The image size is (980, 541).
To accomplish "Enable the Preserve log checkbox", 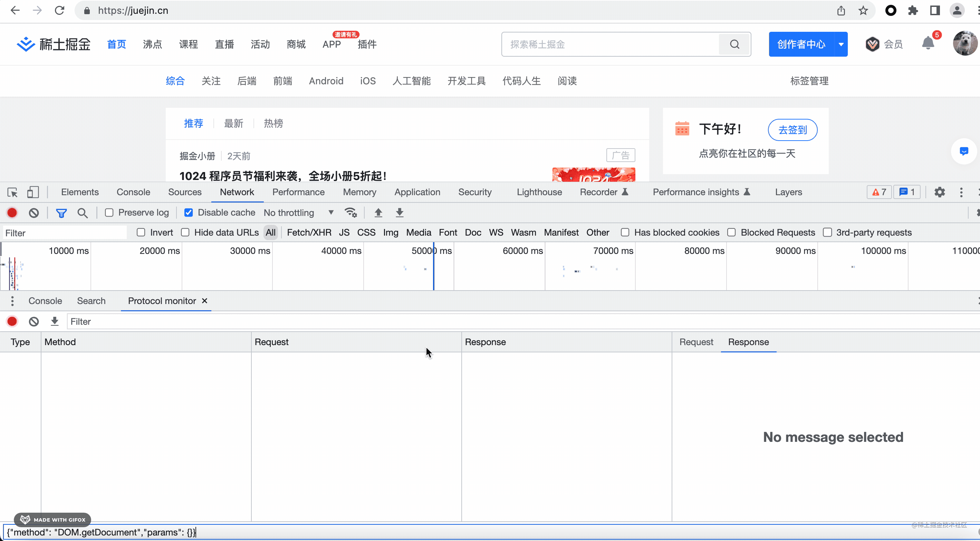I will [x=109, y=213].
